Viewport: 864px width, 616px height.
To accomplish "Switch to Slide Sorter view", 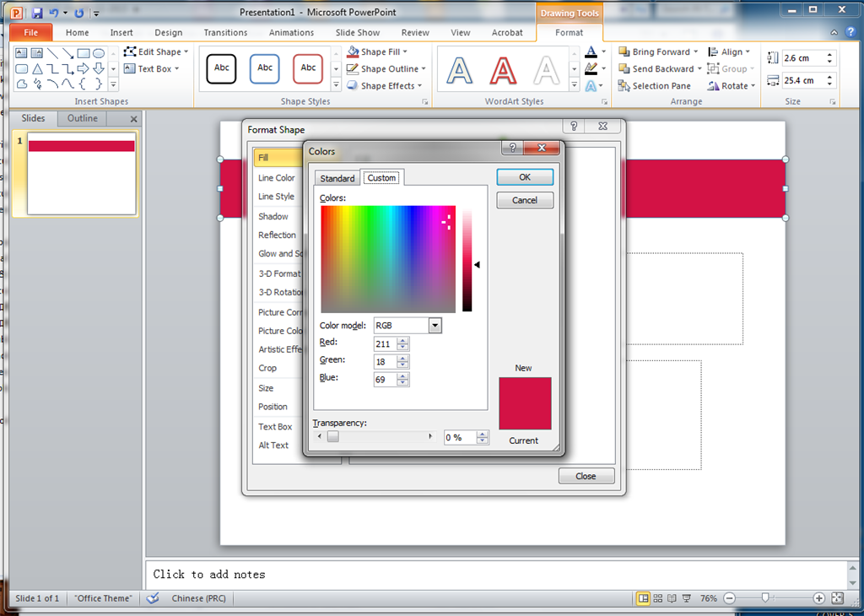I will 658,598.
